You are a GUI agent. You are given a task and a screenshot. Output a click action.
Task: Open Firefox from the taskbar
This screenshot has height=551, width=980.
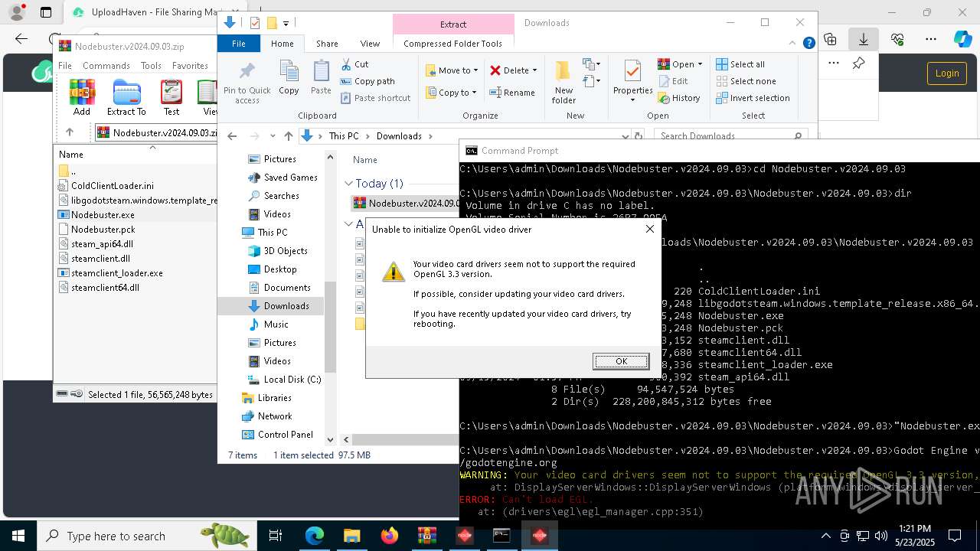tap(390, 536)
